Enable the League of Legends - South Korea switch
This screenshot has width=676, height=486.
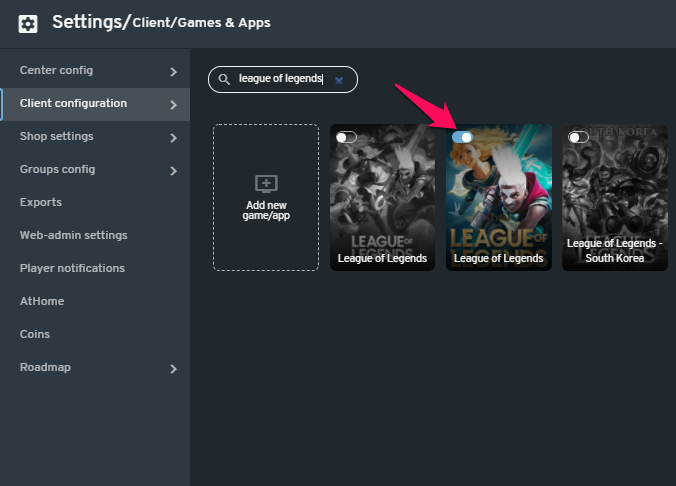(579, 137)
